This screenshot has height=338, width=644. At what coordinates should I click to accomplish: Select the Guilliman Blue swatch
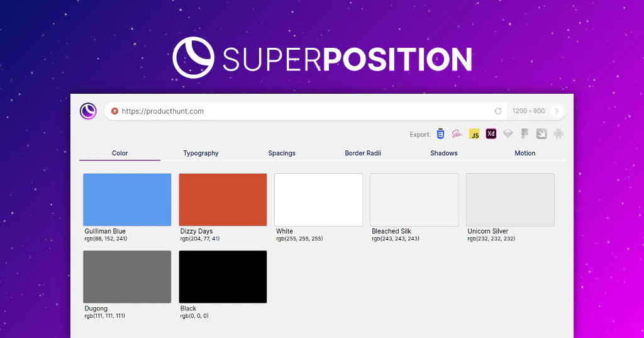tap(127, 200)
